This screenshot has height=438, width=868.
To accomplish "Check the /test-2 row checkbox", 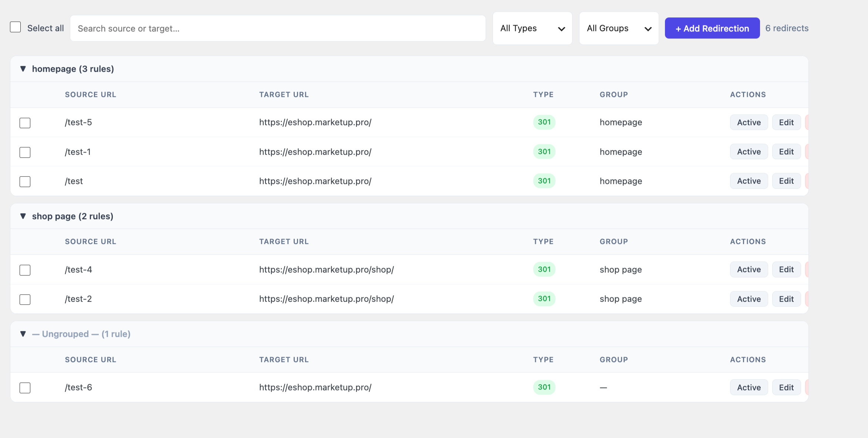I will (25, 299).
